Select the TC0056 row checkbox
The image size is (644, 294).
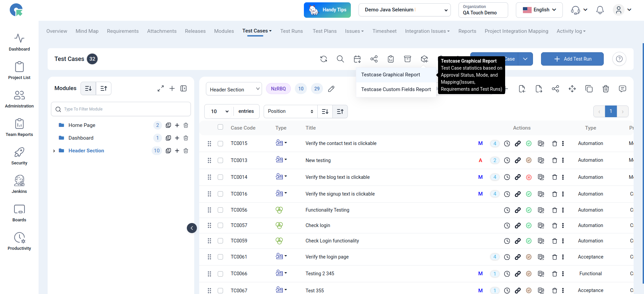tap(220, 210)
